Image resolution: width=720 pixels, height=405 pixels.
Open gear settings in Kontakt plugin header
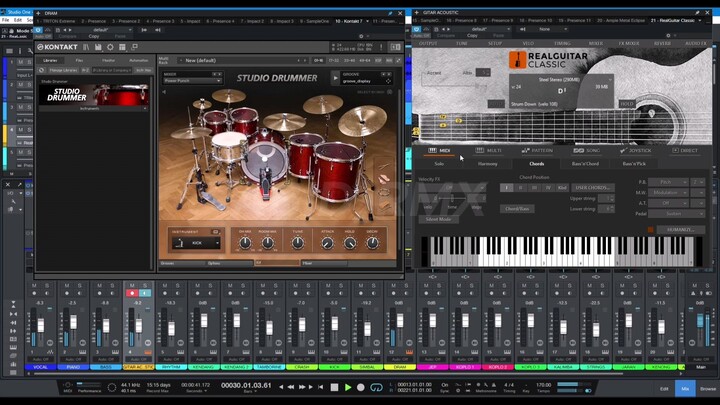(361, 36)
